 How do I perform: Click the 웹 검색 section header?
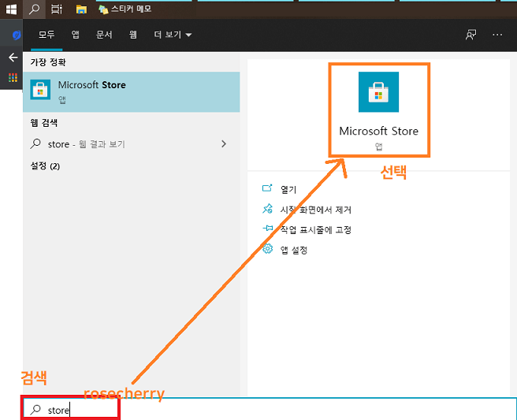pyautogui.click(x=44, y=123)
